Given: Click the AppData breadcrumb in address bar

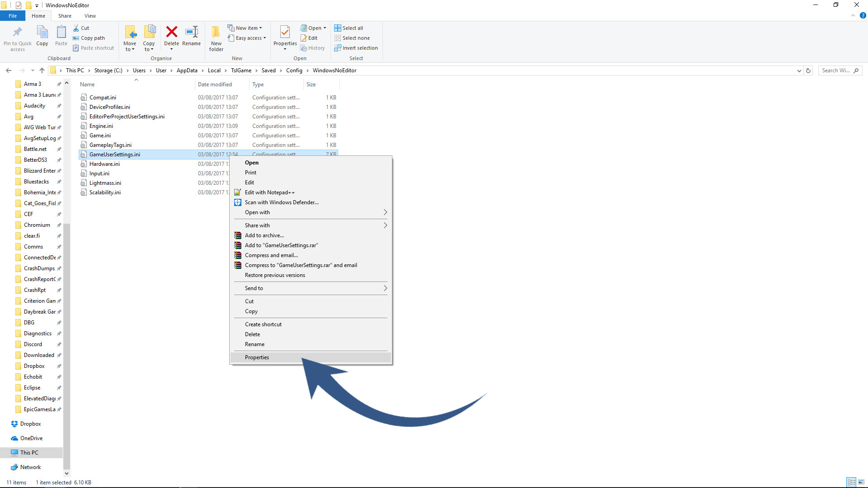Looking at the screenshot, I should coord(187,70).
